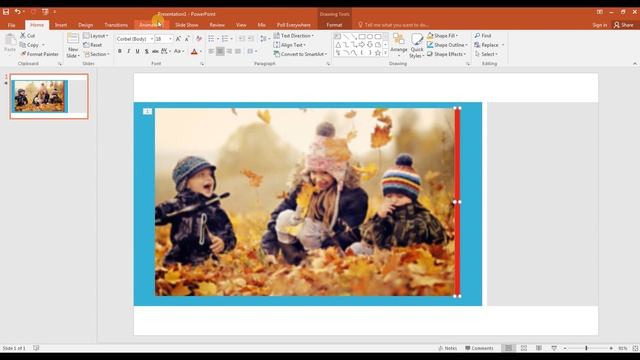Open the Shape Outline dropdown
Viewport: 640px width, 360px height.
[x=447, y=45]
